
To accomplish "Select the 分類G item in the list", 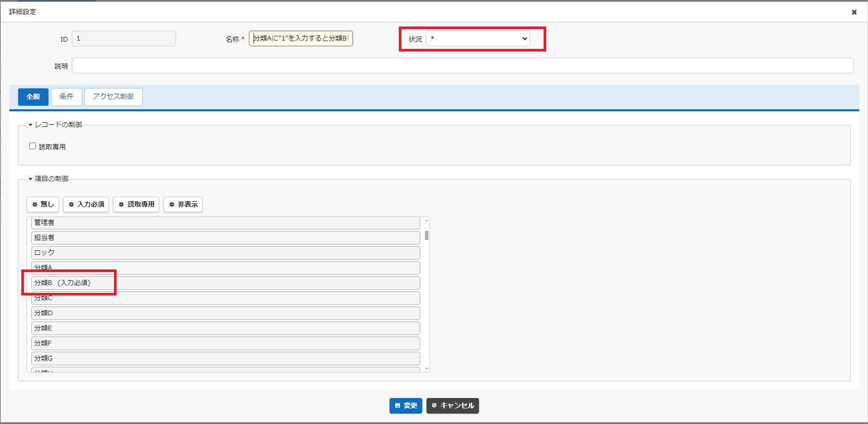I will 225,358.
